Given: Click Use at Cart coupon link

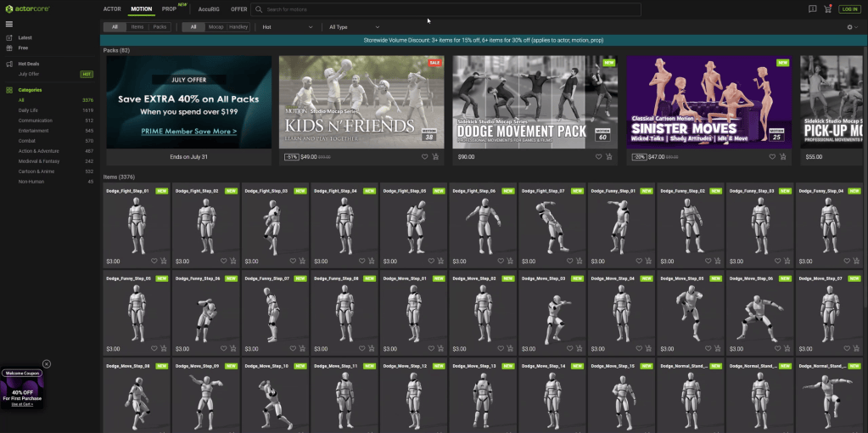Looking at the screenshot, I should [x=22, y=404].
